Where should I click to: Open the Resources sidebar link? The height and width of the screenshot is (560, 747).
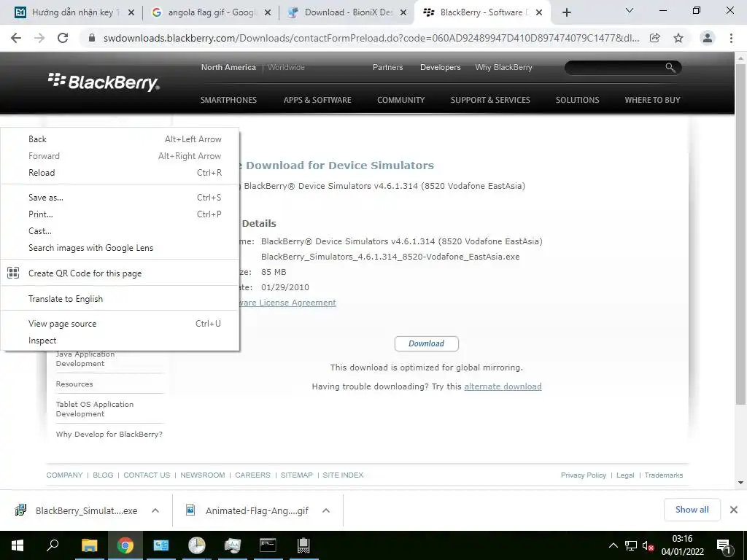click(74, 384)
